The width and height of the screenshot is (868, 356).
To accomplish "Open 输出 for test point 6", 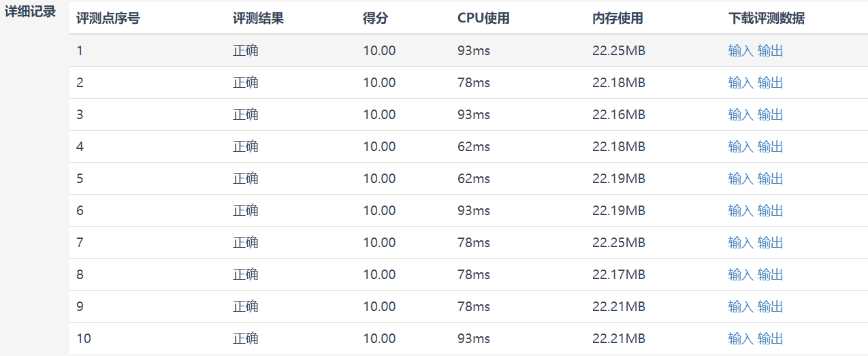I will point(771,211).
